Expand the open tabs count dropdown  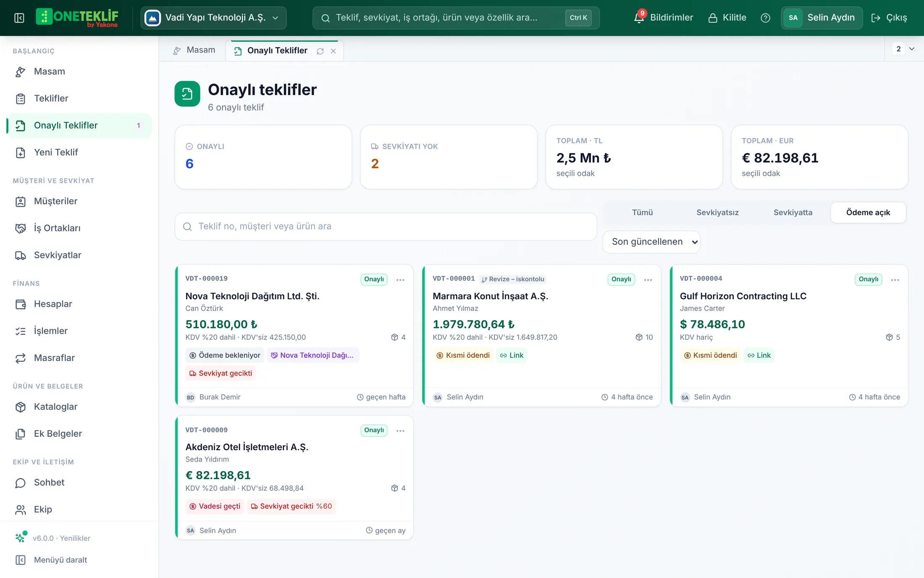coord(904,49)
